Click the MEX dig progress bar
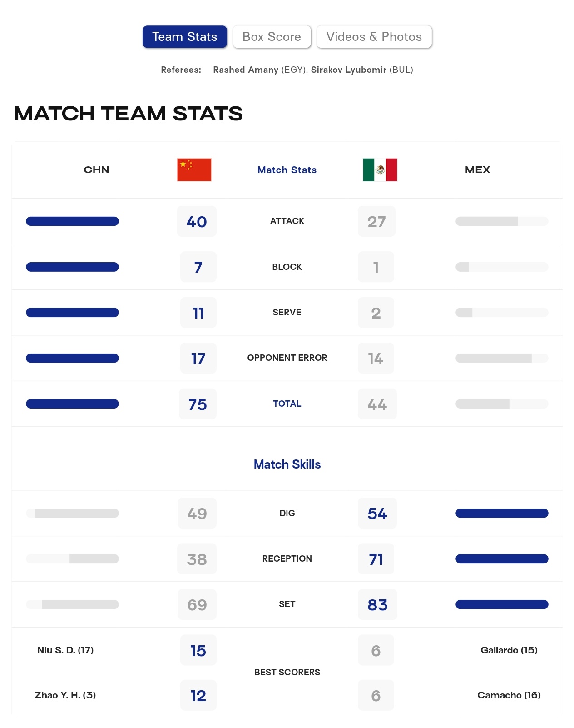Image resolution: width=574 pixels, height=728 pixels. (x=502, y=513)
